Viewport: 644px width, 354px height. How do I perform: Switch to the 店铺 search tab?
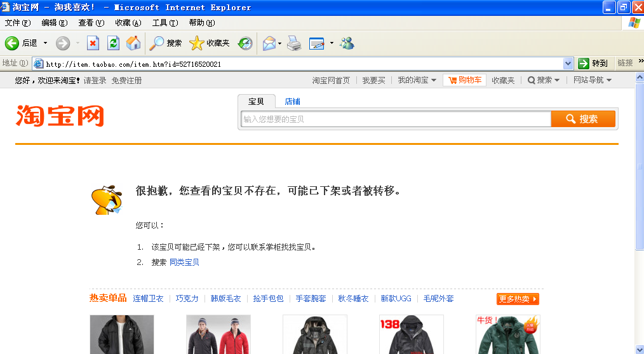coord(292,102)
